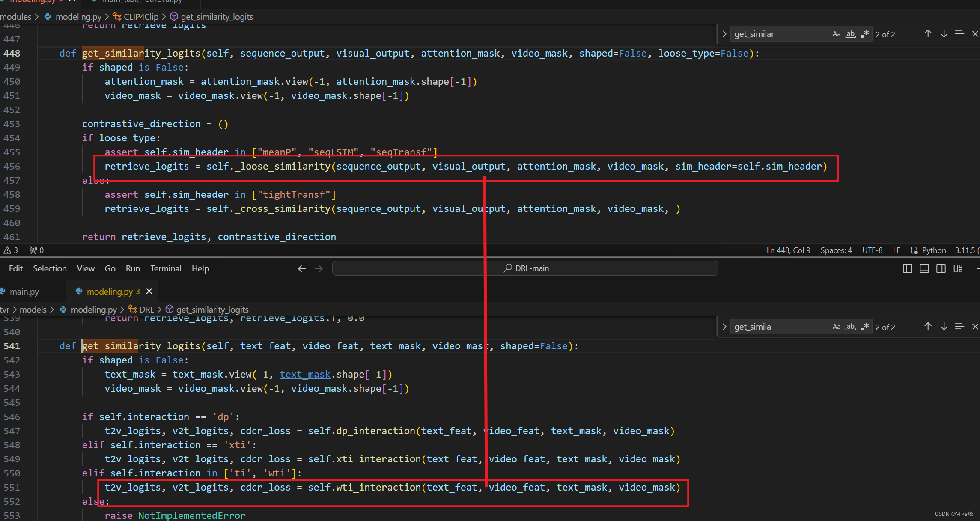
Task: Go to next match in top find widget
Action: 944,33
